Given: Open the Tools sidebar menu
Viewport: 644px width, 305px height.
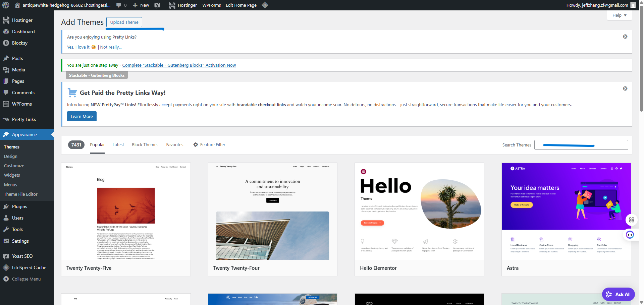Looking at the screenshot, I should (x=27, y=229).
